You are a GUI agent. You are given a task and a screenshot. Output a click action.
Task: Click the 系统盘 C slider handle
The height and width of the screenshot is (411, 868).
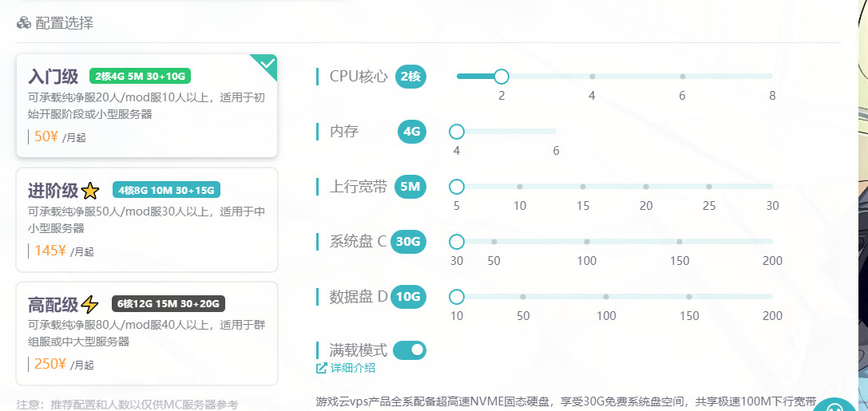tap(457, 242)
